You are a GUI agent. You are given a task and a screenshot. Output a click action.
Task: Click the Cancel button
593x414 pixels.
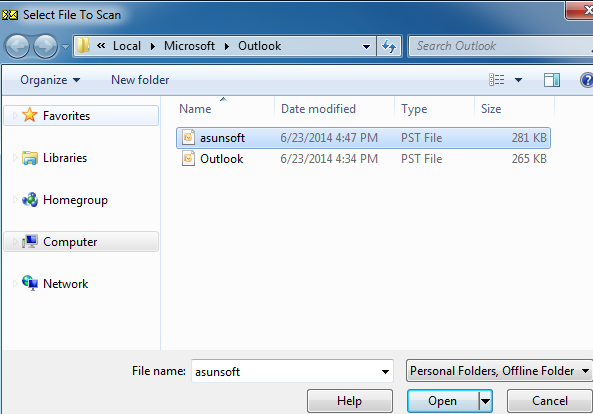pyautogui.click(x=550, y=401)
